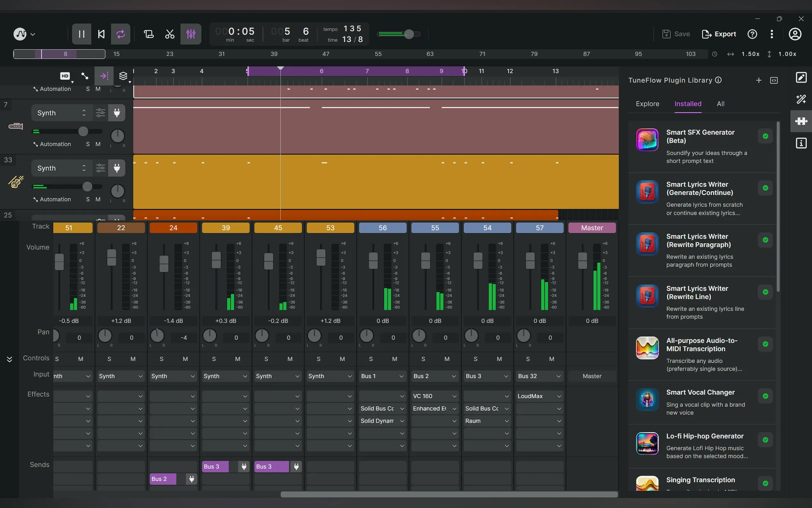
Task: Open the plugin library puzzle icon
Action: [x=801, y=121]
